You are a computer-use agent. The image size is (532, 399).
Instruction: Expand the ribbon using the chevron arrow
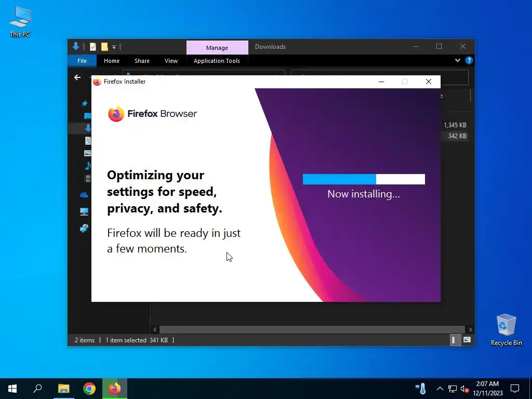[x=457, y=60]
